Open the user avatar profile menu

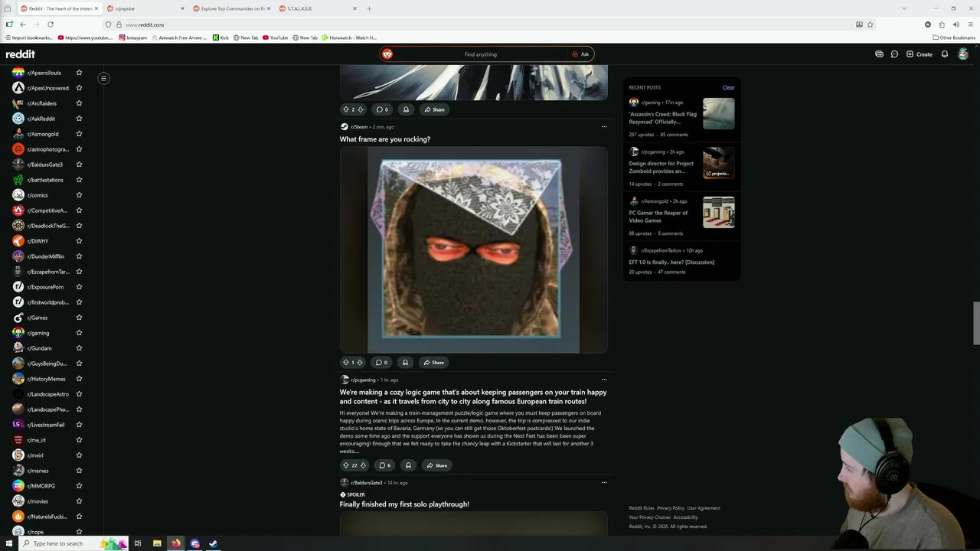(963, 54)
